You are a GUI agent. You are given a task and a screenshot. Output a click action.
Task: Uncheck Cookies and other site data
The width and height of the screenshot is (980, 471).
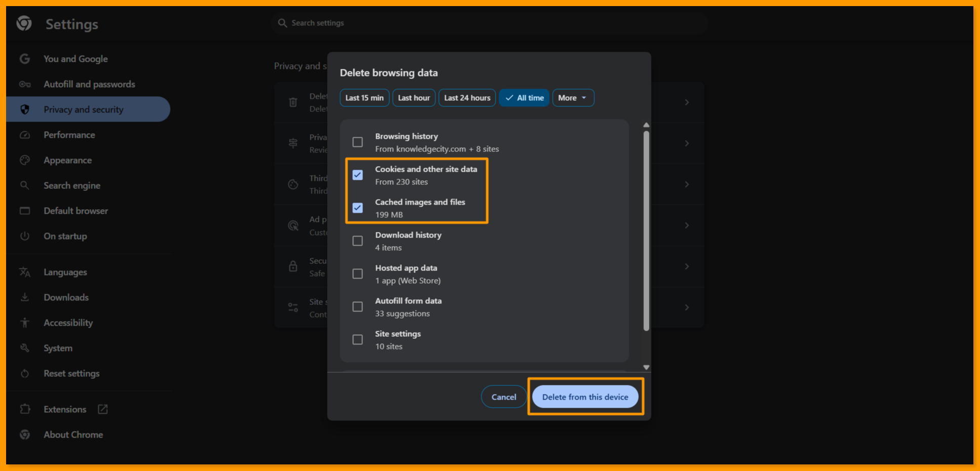[x=357, y=175]
